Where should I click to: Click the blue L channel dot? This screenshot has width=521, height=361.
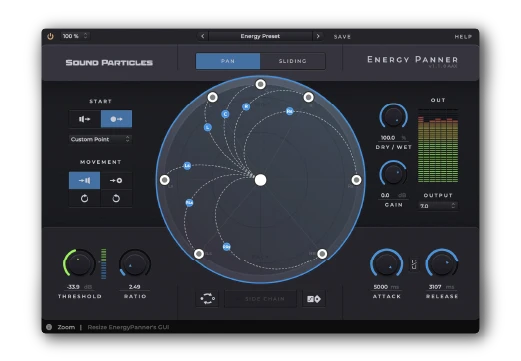pos(208,127)
